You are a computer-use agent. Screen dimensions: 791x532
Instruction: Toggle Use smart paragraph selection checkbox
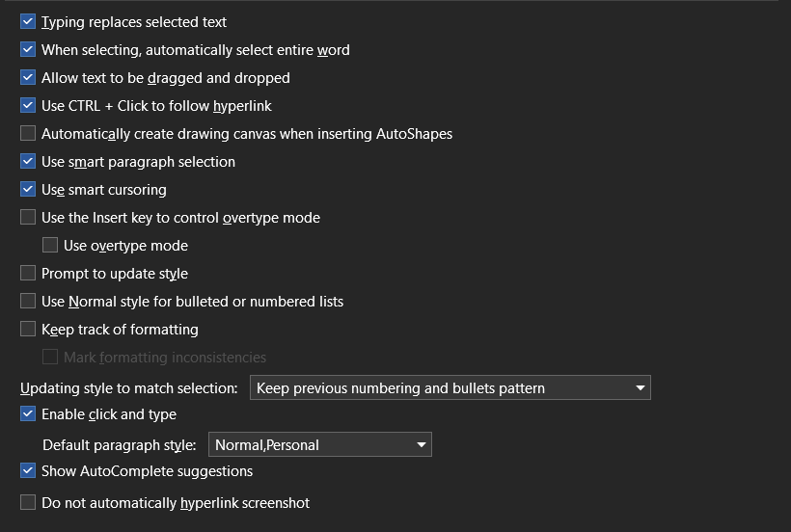pyautogui.click(x=28, y=162)
